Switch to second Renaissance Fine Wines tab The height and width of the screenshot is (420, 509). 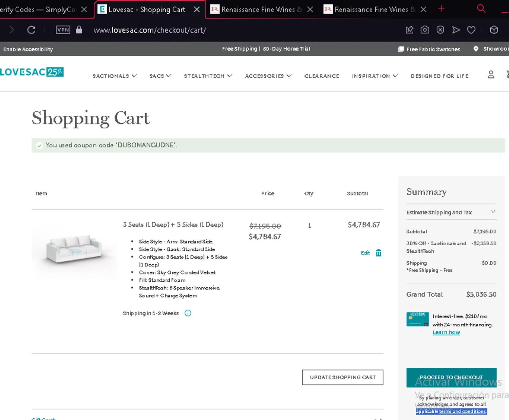375,9
